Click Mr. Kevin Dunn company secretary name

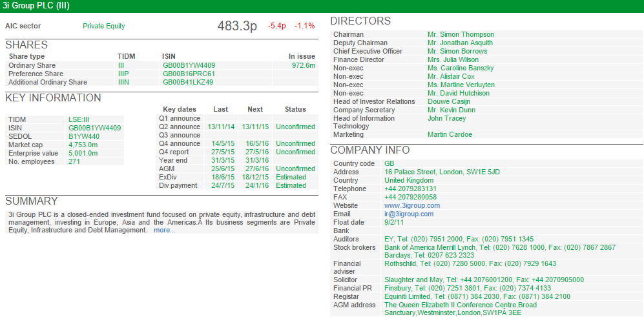pyautogui.click(x=452, y=110)
